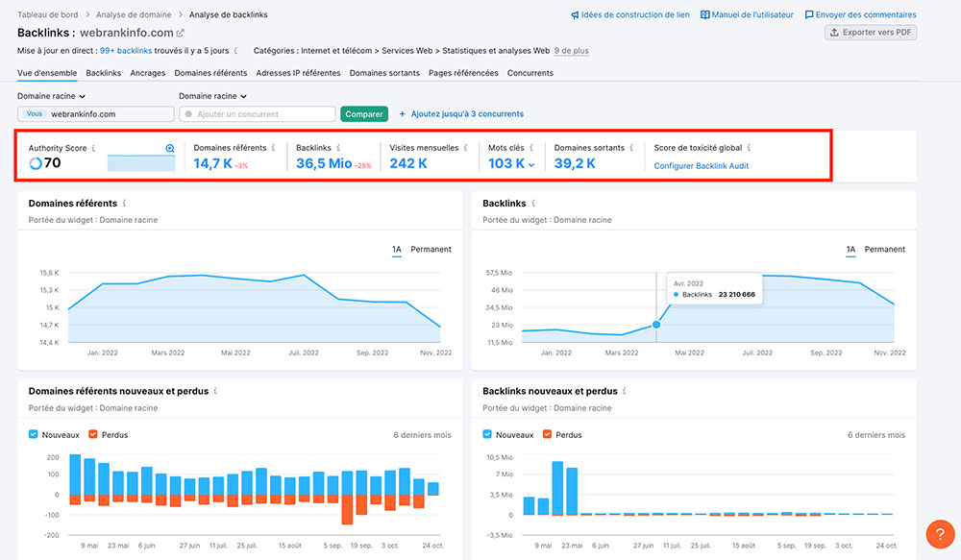Click the Authority Score trend mini chart
Image resolution: width=961 pixels, height=560 pixels.
coord(141,163)
